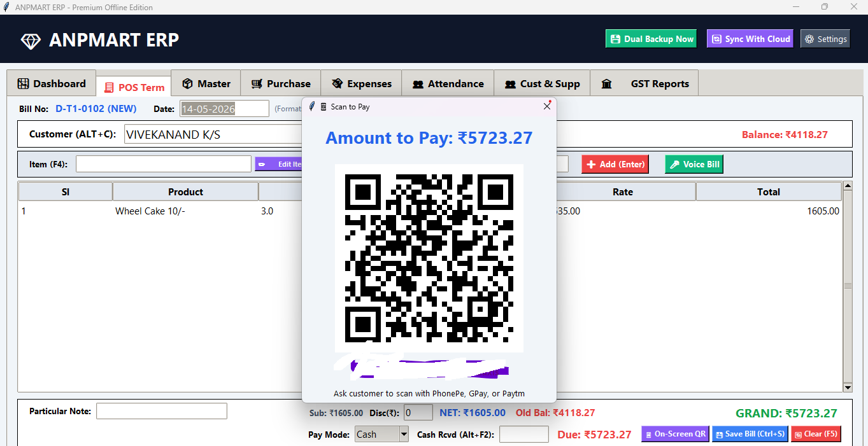Viewport: 868px width, 446px height.
Task: Focus the Item (F4) search field
Action: click(x=164, y=164)
